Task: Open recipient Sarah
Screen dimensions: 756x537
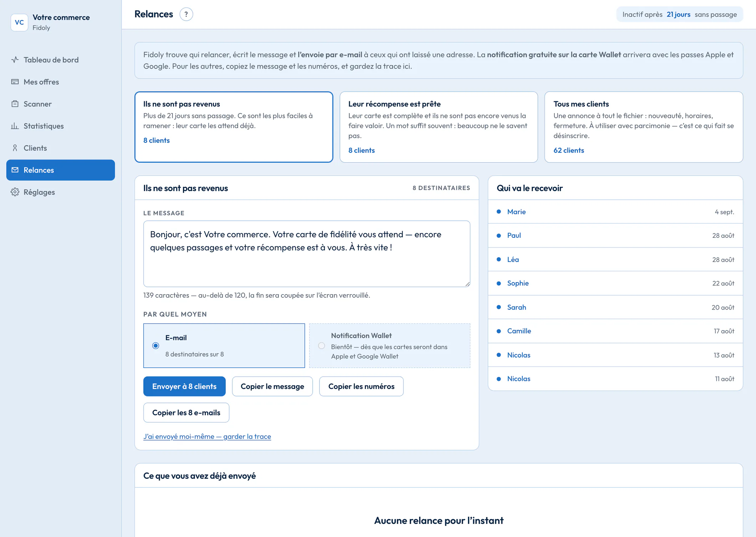Action: 615,307
